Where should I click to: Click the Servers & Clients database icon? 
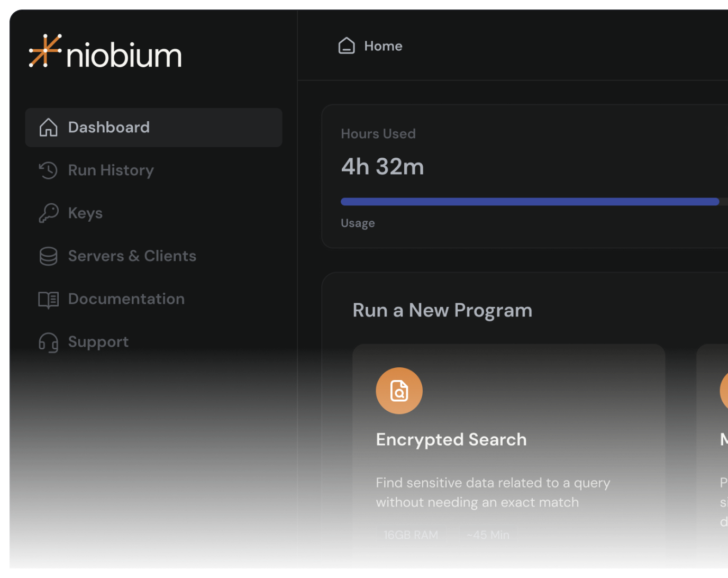coord(48,256)
